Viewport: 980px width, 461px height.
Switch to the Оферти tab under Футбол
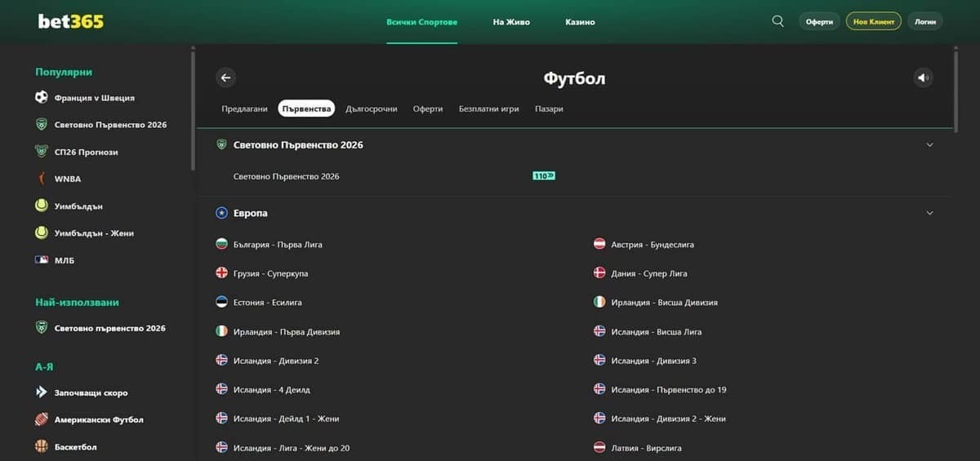pyautogui.click(x=428, y=109)
